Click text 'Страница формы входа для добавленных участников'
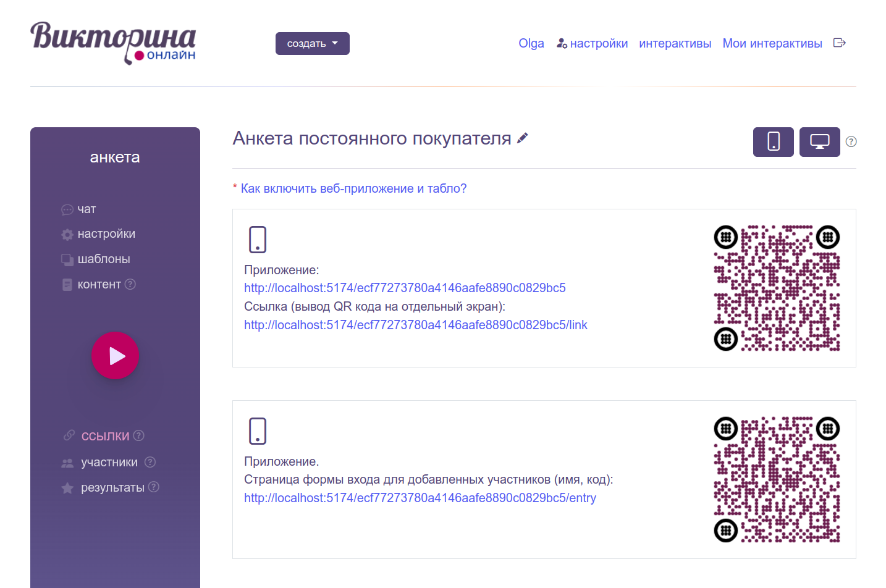This screenshot has height=588, width=886. (x=397, y=479)
